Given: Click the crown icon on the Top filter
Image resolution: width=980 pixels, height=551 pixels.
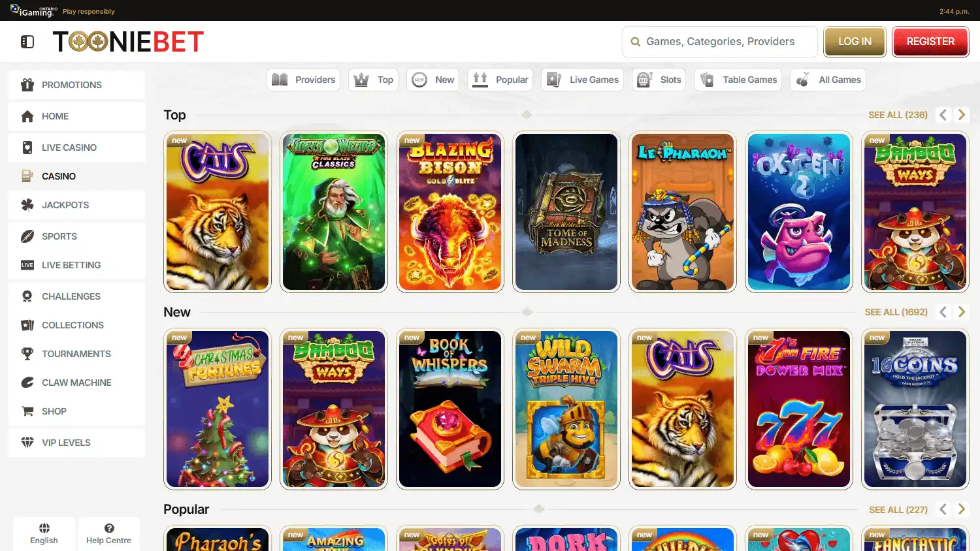Looking at the screenshot, I should [x=361, y=80].
